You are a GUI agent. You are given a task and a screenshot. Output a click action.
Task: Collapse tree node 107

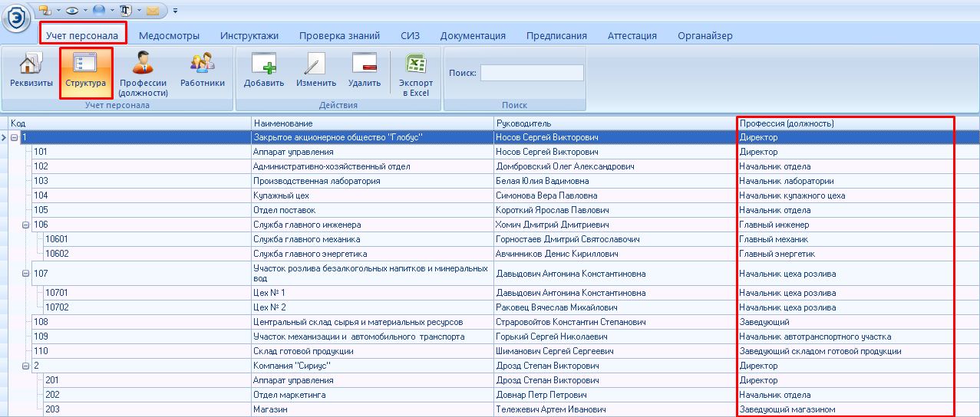(x=25, y=274)
